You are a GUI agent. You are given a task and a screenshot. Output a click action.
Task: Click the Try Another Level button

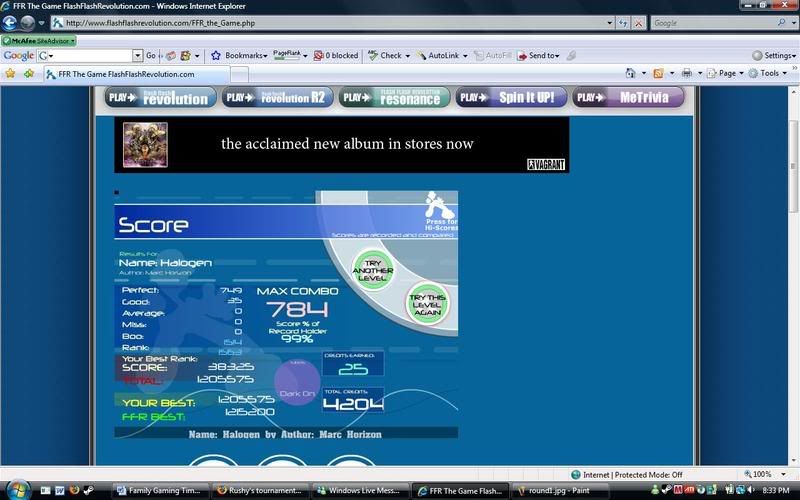point(372,269)
